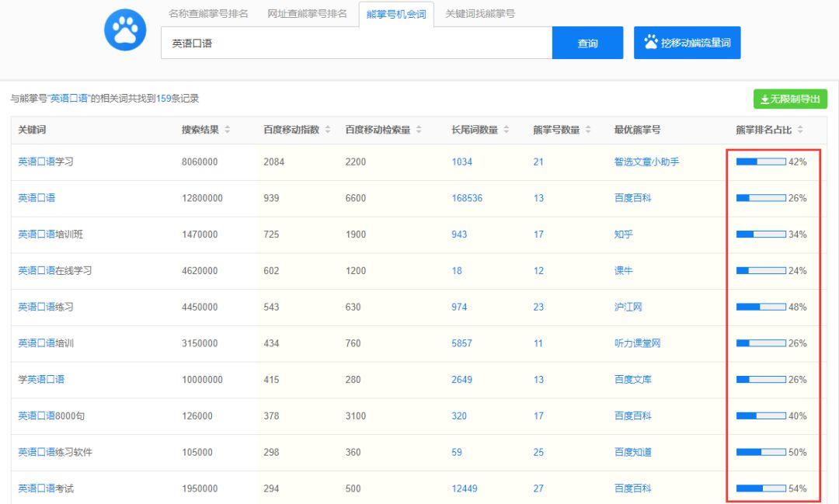This screenshot has height=504, width=839.
Task: Click 熊掌号 count 23
Action: click(x=538, y=307)
